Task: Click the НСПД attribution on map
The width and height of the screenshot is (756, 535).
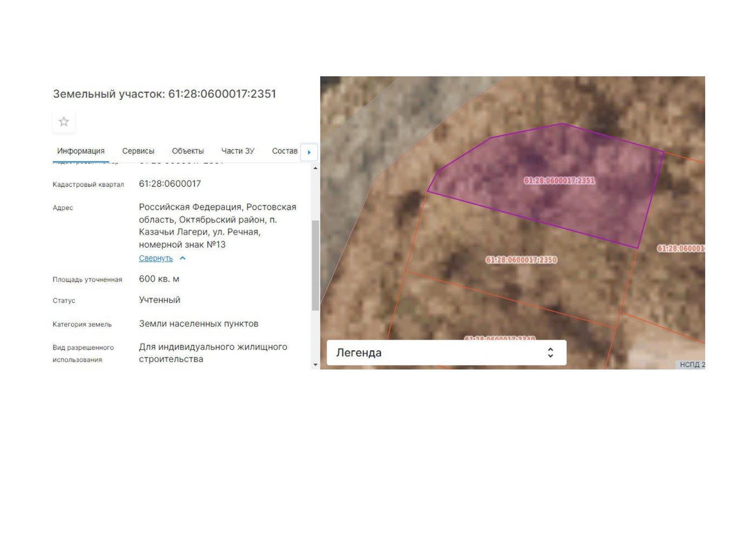Action: tap(692, 364)
